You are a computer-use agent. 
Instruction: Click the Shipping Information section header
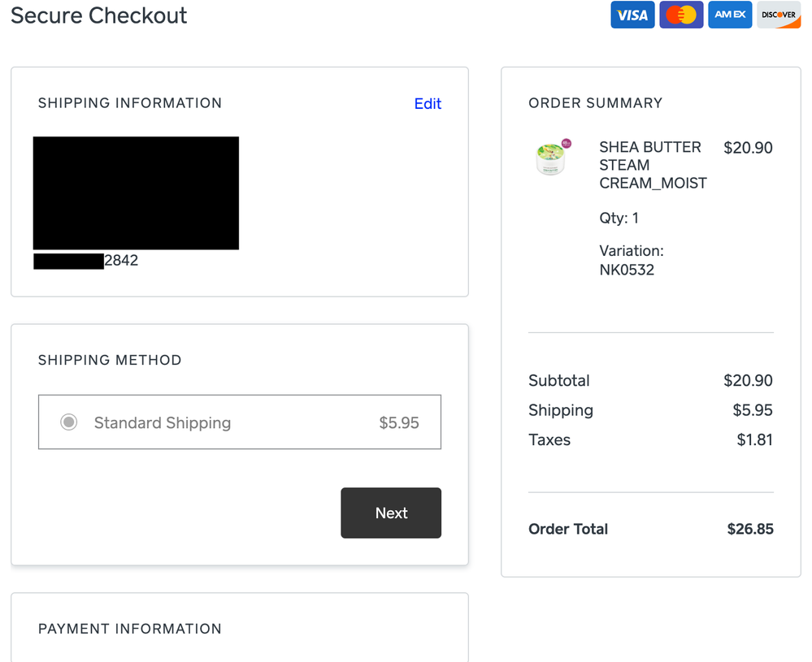(130, 103)
